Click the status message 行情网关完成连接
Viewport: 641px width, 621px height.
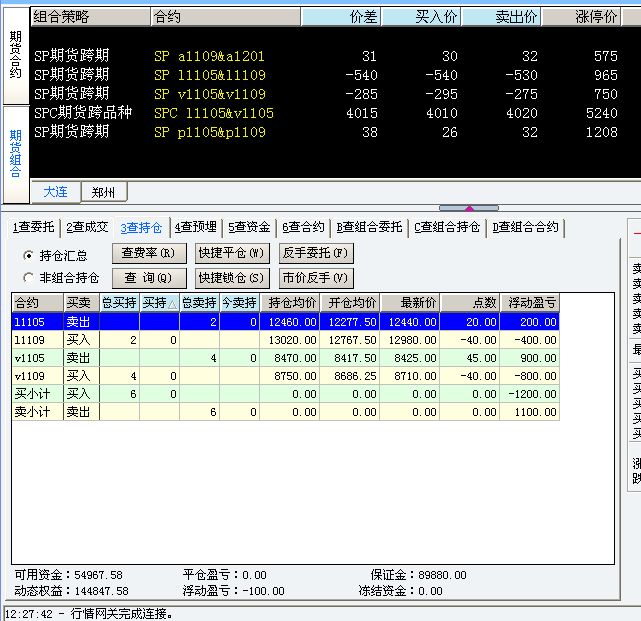click(x=121, y=614)
